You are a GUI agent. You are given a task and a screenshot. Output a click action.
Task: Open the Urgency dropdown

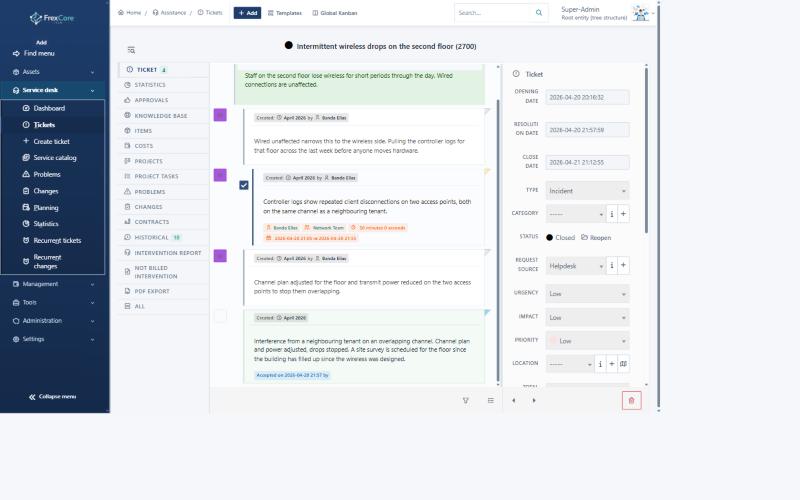pos(587,294)
